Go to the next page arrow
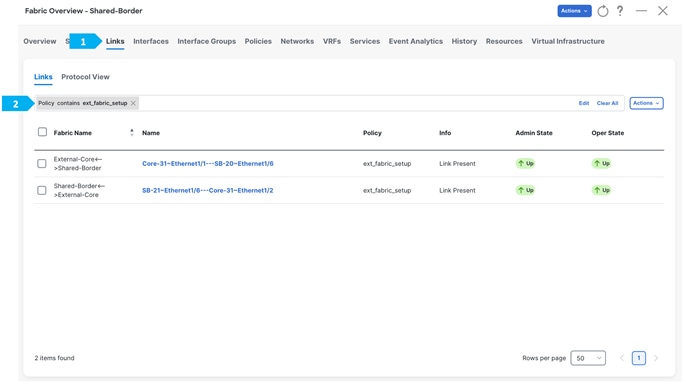Screen dimensions: 695x390 656,358
